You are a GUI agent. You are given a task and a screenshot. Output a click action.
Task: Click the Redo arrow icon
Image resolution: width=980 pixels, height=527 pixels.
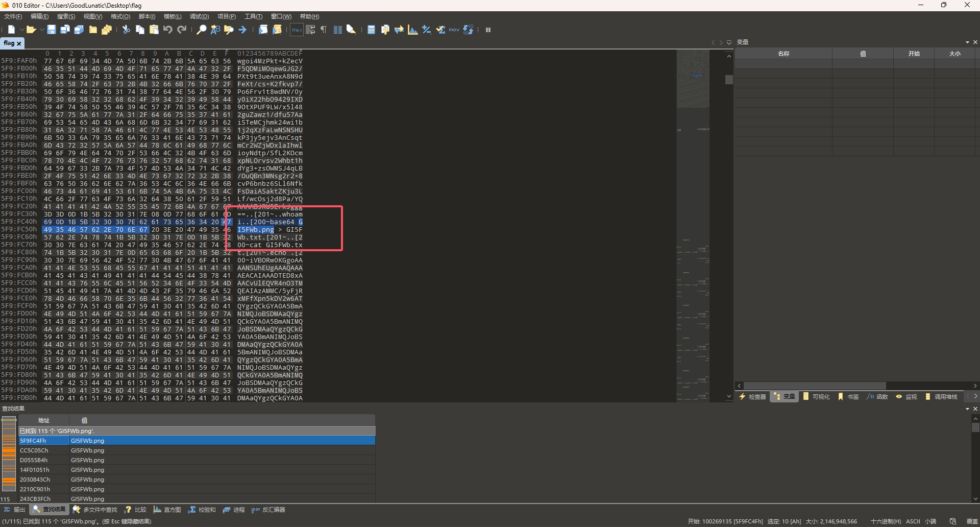pyautogui.click(x=181, y=30)
